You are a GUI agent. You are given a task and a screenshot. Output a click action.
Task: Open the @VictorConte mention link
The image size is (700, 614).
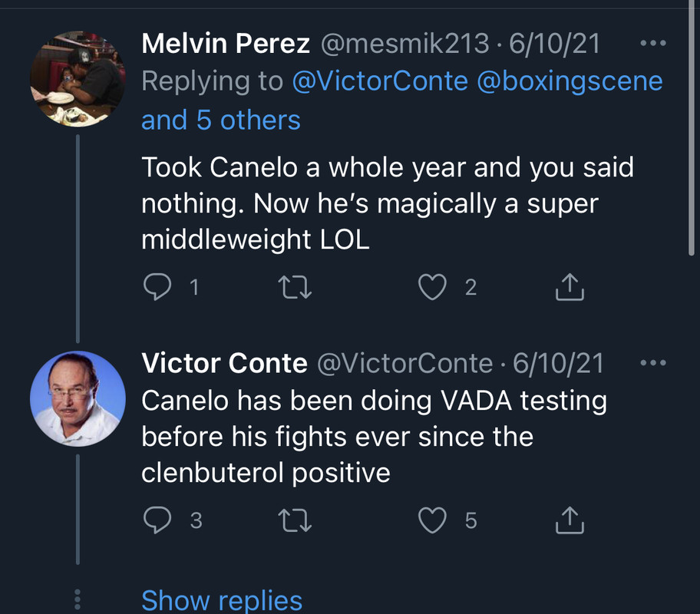point(380,82)
